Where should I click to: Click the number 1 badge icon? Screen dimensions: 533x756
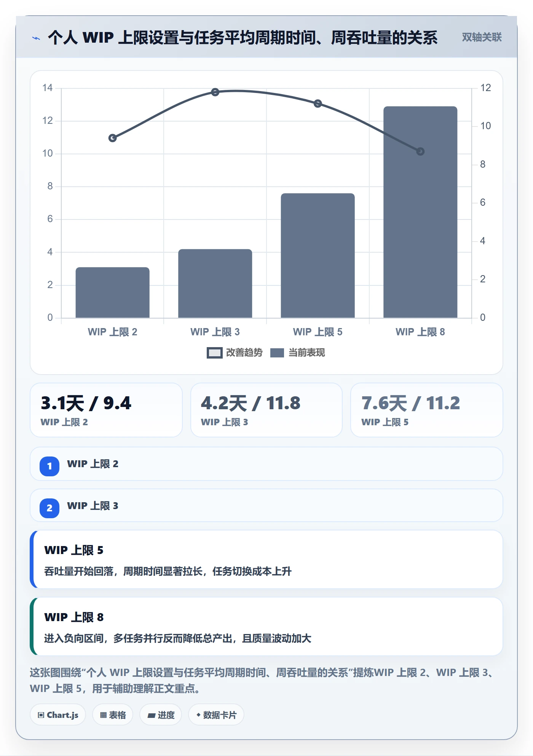tap(49, 466)
